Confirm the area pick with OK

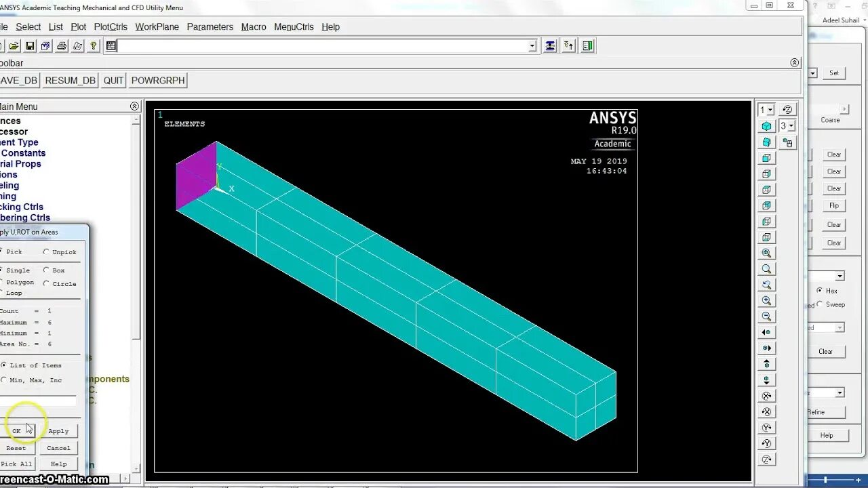[16, 431]
